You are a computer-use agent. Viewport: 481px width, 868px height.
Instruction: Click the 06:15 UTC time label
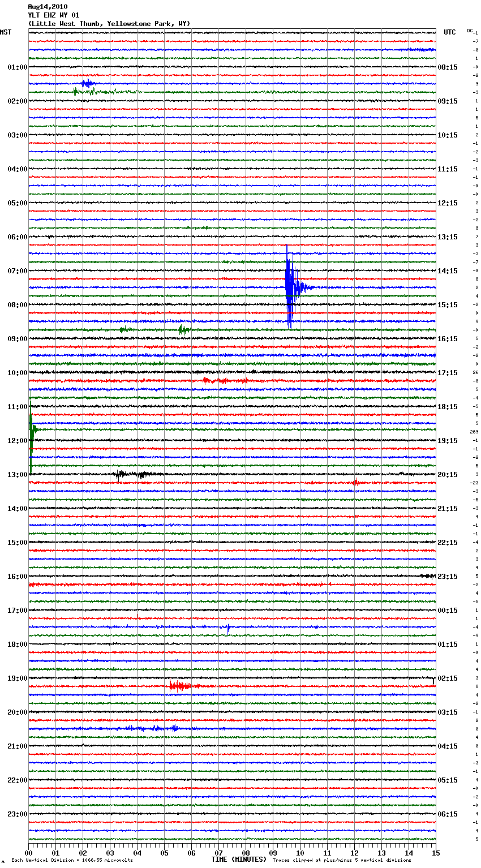[448, 814]
